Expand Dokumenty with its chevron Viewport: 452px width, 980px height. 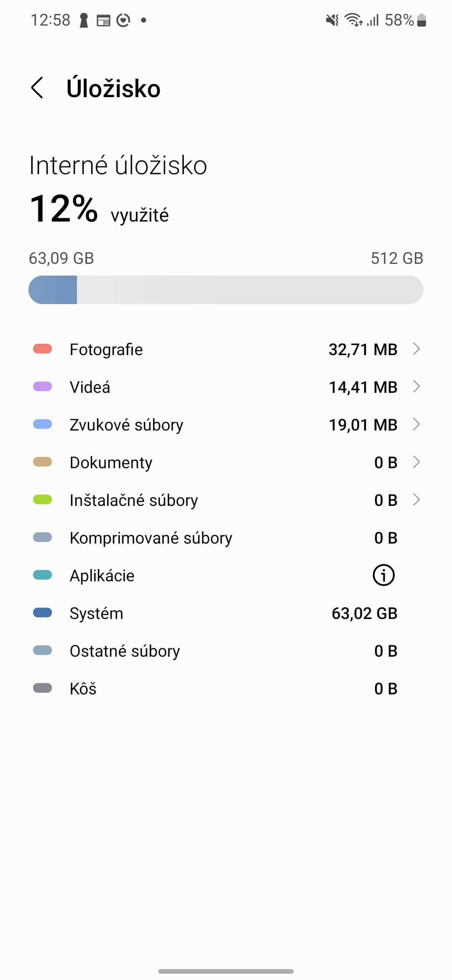416,462
